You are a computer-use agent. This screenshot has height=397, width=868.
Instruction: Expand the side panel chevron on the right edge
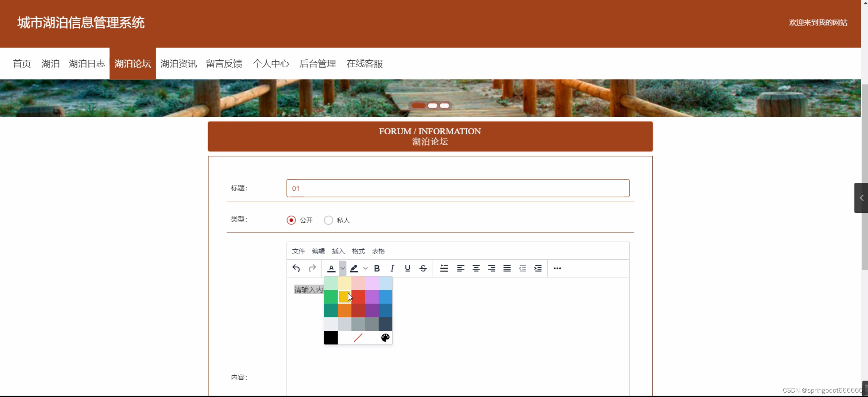861,198
